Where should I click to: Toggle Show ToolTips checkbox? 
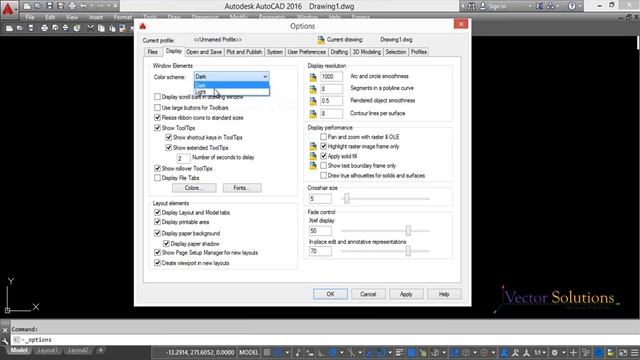pos(157,128)
